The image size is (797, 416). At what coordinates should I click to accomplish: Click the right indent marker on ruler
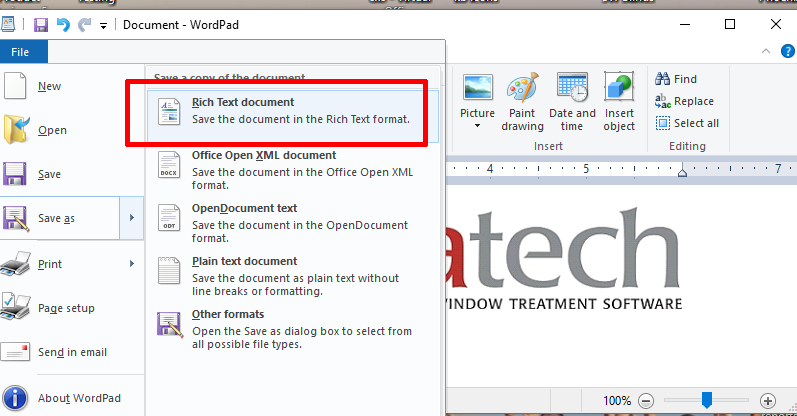682,172
